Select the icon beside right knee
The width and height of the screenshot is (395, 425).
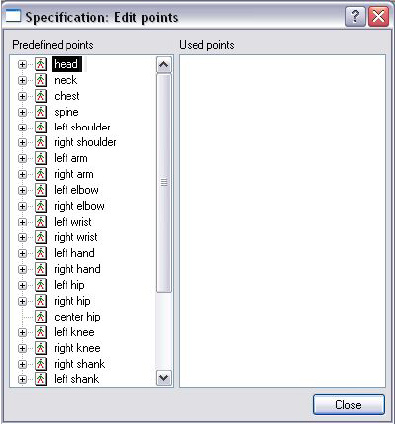point(41,348)
